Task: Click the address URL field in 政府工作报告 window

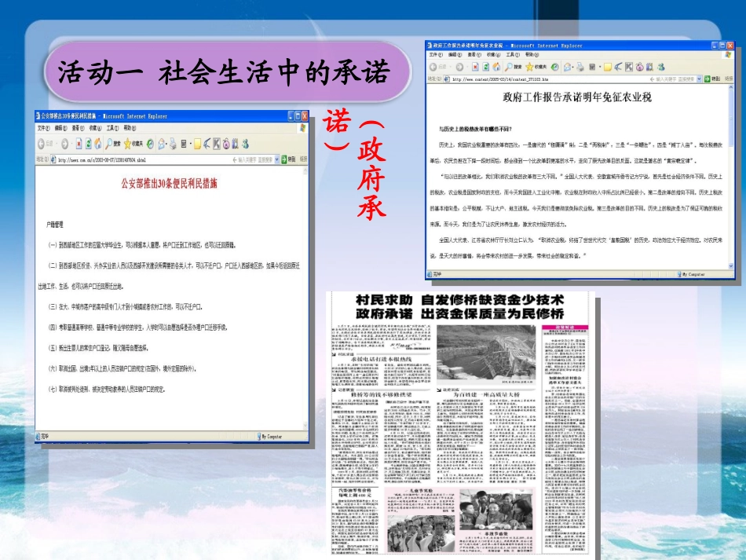Action: click(572, 79)
